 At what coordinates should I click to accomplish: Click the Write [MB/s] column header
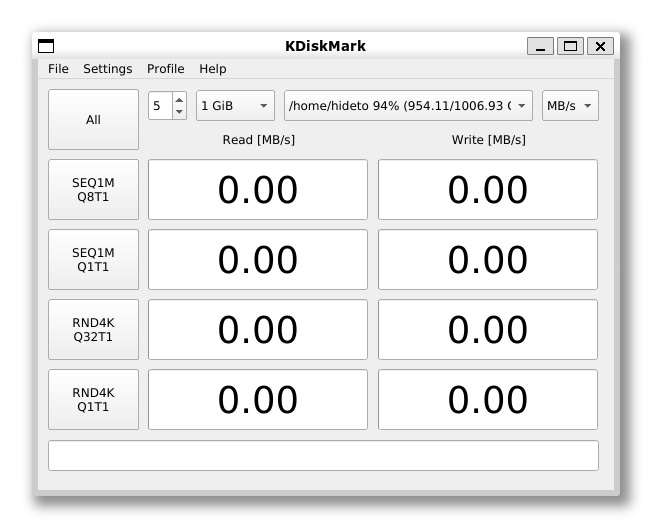[489, 140]
